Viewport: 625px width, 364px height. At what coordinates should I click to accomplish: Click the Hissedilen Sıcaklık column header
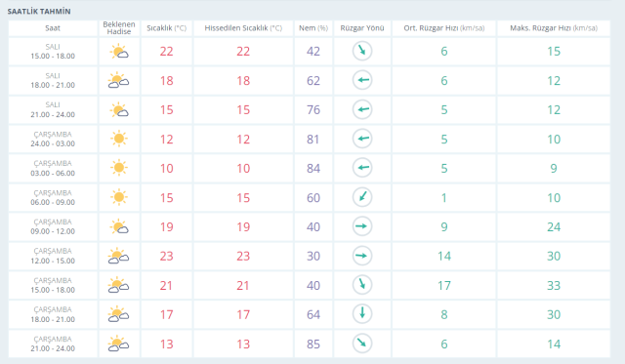[243, 28]
